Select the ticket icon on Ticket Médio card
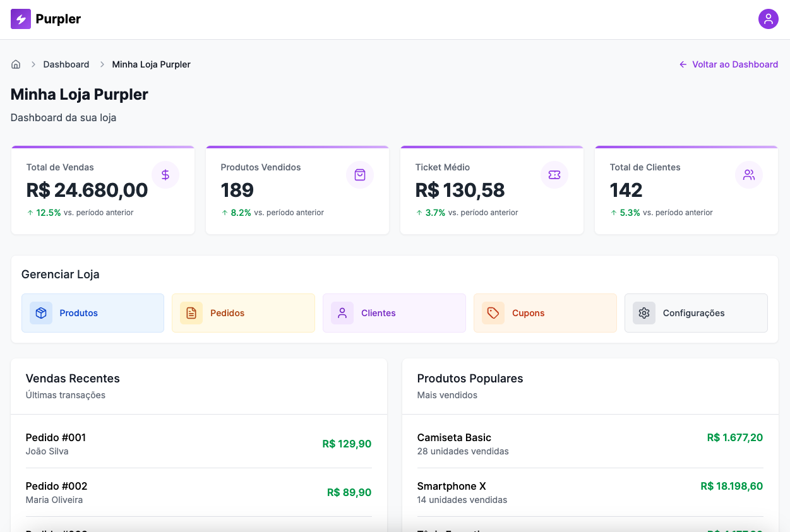This screenshot has width=790, height=532. pos(554,175)
